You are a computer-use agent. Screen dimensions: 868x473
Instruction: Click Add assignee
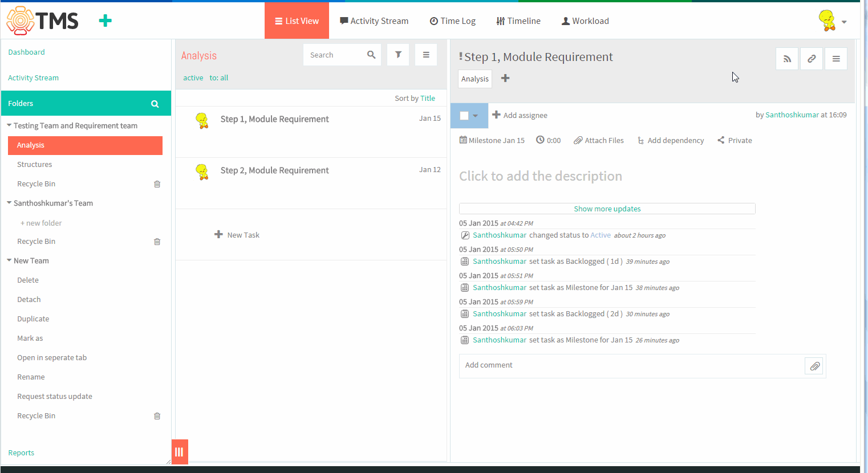point(520,115)
